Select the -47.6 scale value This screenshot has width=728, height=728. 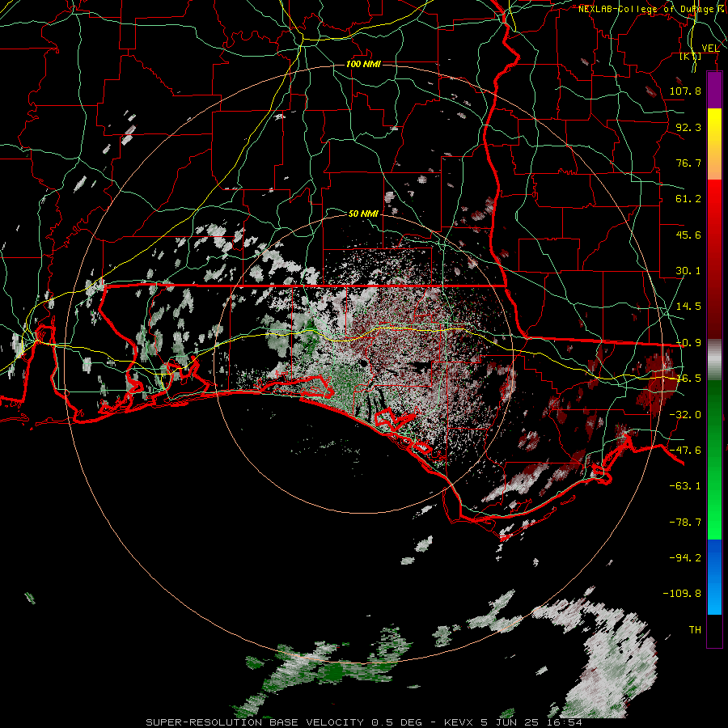pyautogui.click(x=685, y=451)
